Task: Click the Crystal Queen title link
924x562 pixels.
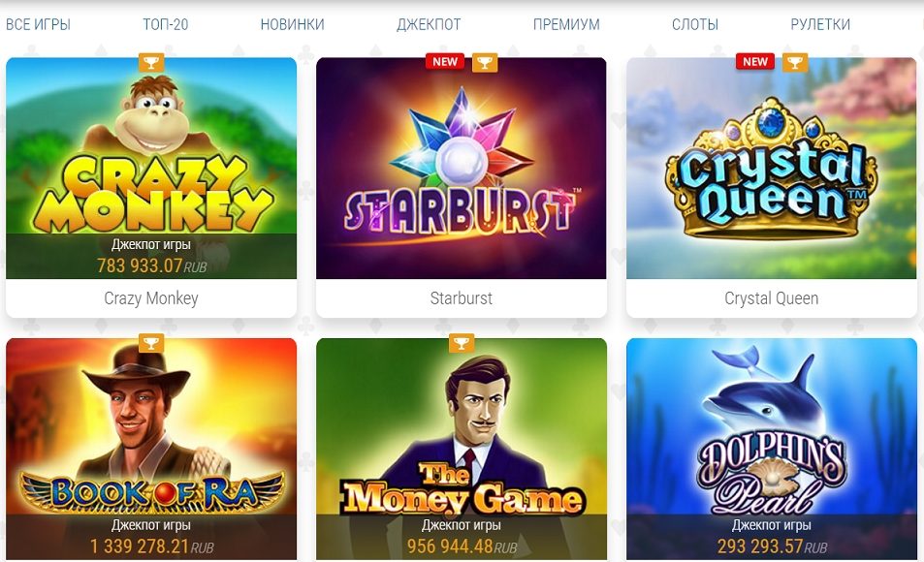Action: [772, 298]
